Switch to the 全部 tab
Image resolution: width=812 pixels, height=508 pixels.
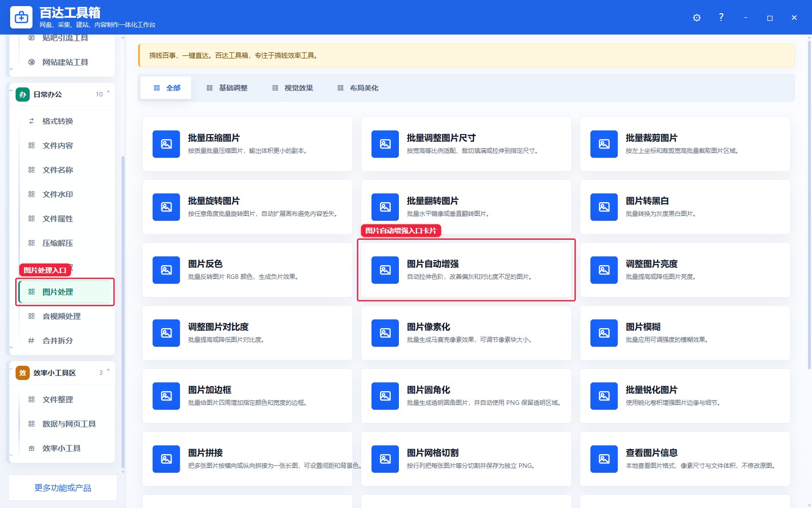pyautogui.click(x=166, y=88)
